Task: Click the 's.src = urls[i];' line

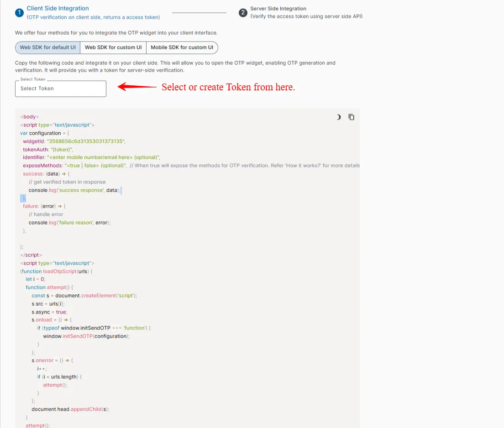Action: pos(48,304)
